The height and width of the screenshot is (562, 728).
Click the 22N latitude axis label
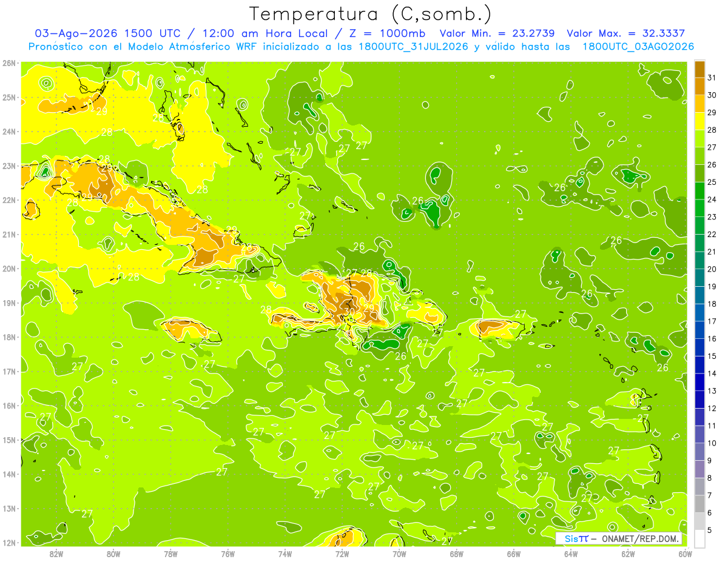point(8,200)
